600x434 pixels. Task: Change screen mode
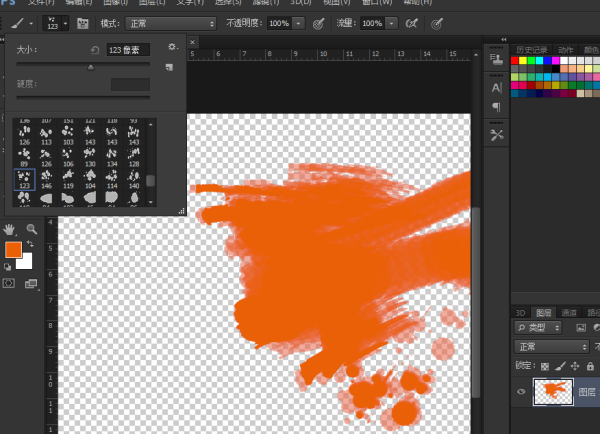coord(31,284)
